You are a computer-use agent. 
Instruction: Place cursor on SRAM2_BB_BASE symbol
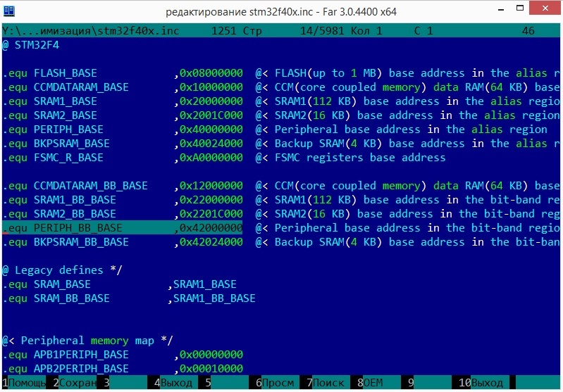click(x=75, y=214)
